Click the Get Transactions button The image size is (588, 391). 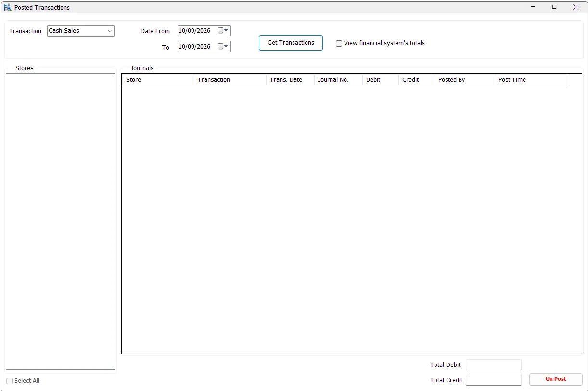point(291,43)
